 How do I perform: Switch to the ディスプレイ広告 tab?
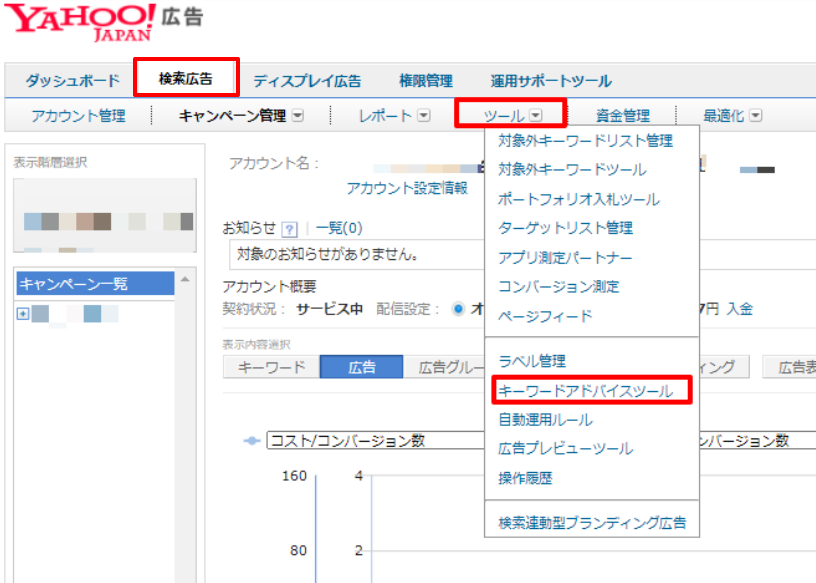click(307, 81)
